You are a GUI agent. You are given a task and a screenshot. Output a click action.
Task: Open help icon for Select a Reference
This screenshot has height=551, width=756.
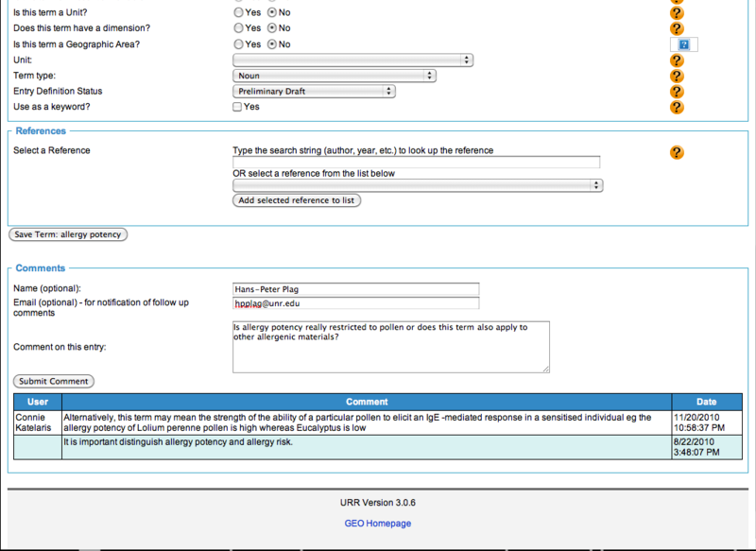[x=677, y=152]
